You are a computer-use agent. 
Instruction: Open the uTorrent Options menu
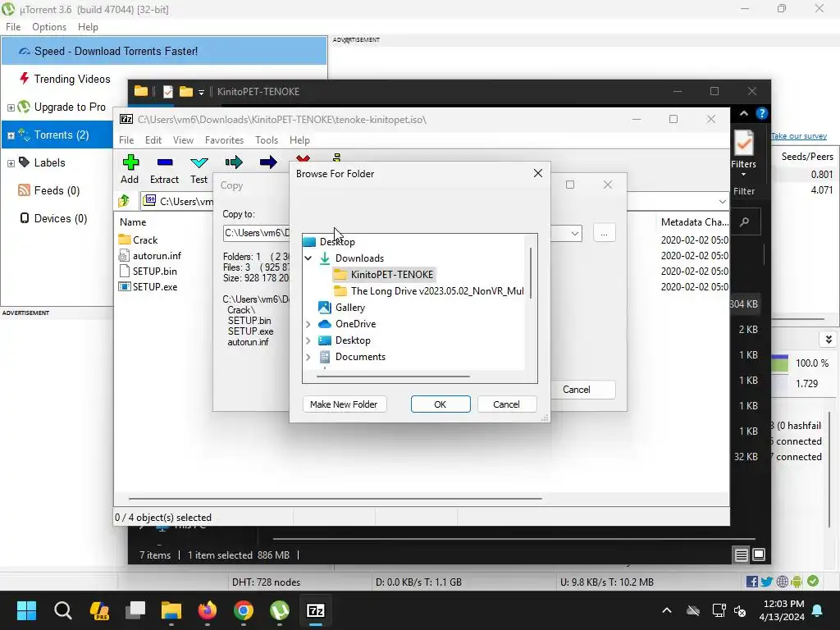(x=49, y=27)
